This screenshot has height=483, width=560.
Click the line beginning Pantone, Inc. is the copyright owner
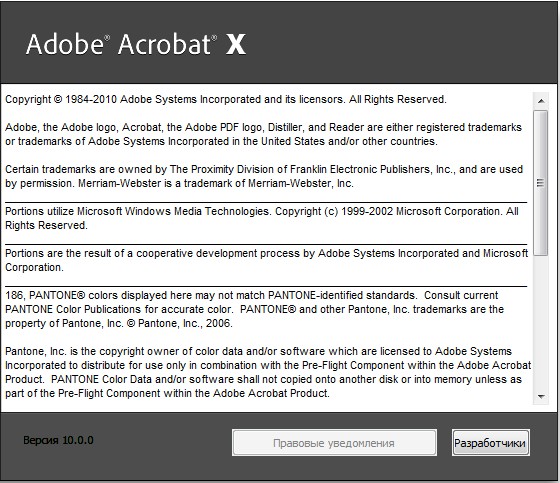[x=258, y=351]
